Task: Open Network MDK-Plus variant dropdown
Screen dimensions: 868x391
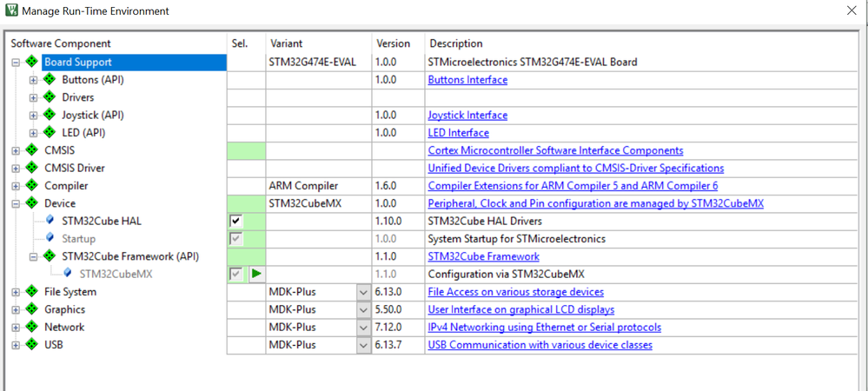Action: (364, 328)
